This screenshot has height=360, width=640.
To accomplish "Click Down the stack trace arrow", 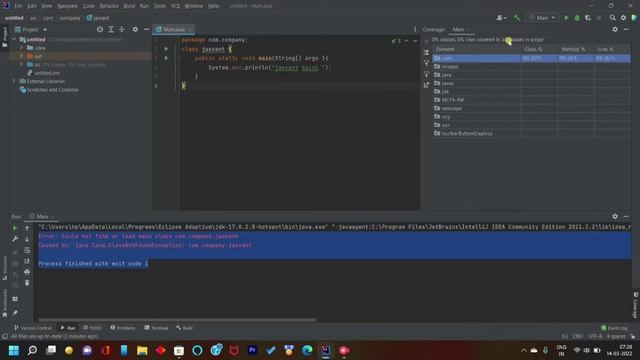I will pos(27,239).
